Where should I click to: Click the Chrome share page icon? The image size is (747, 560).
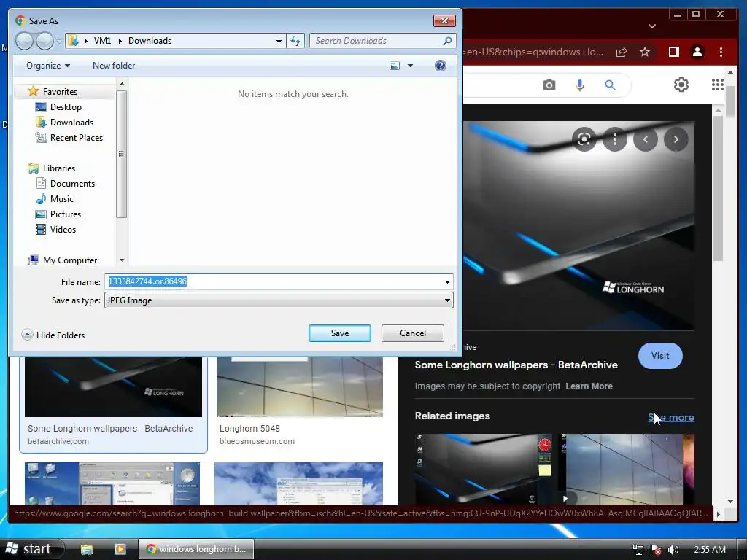click(x=622, y=52)
